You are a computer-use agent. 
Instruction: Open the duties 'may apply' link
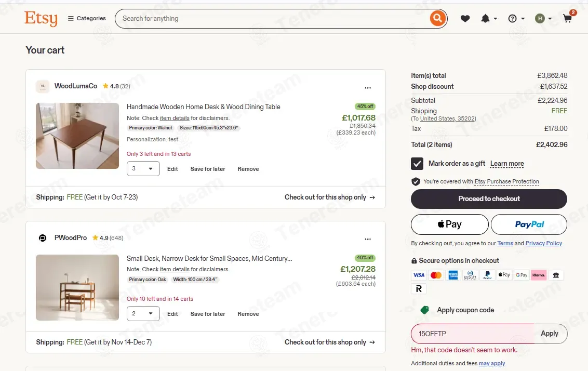point(492,364)
